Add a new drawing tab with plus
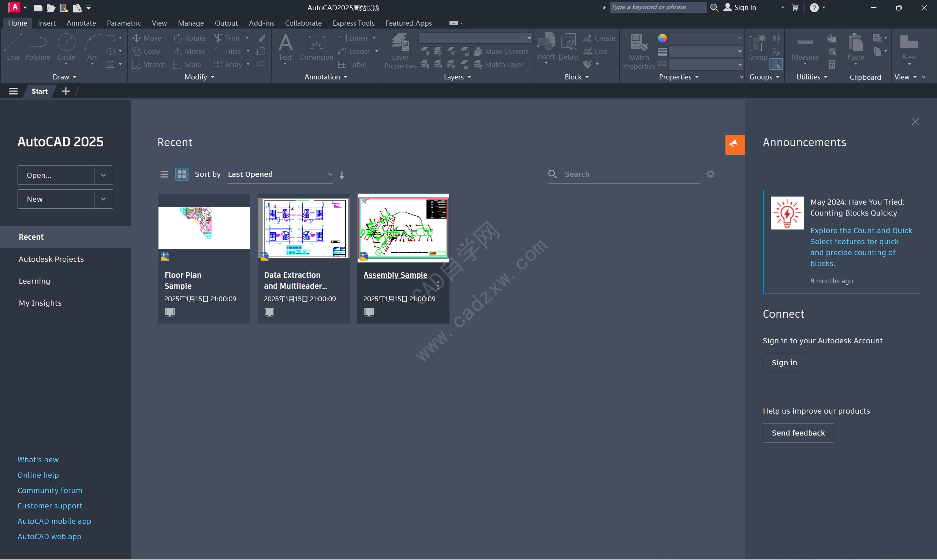This screenshot has height=560, width=937. tap(66, 91)
